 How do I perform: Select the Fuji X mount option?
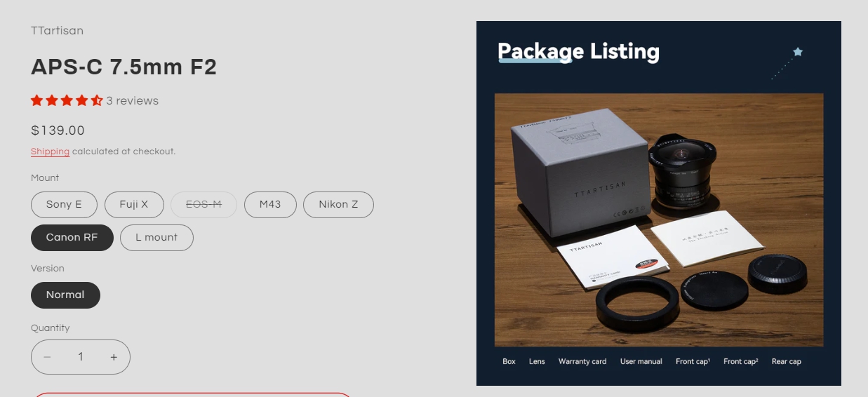pyautogui.click(x=134, y=204)
